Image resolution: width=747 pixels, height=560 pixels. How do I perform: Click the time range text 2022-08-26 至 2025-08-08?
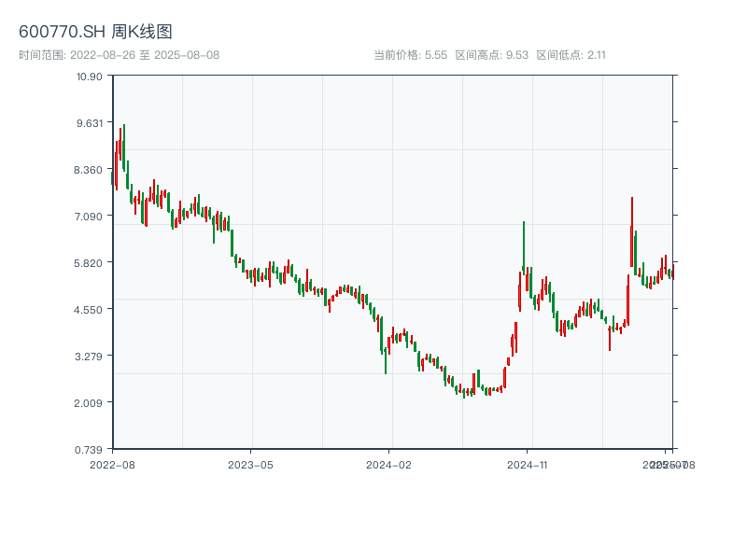click(119, 55)
